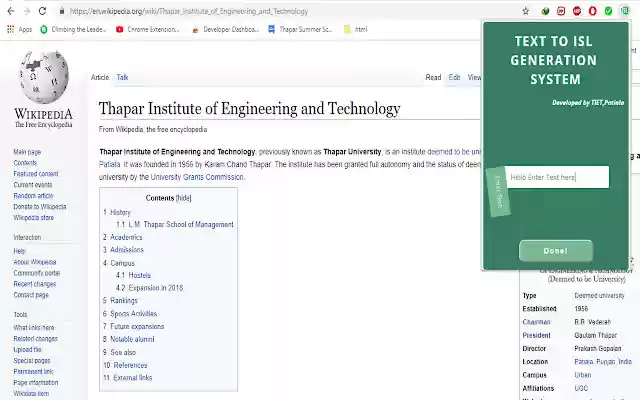Open the green checkmark shield extension

coord(608,11)
